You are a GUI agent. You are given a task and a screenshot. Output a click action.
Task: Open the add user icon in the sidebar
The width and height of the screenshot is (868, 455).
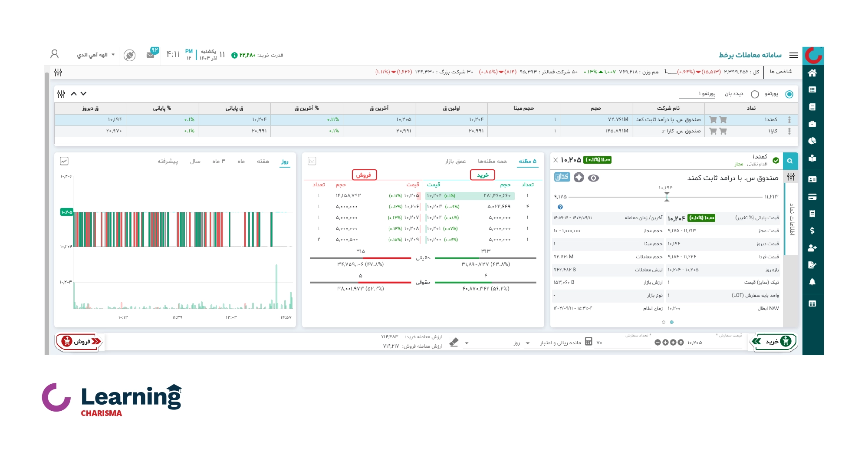click(812, 248)
